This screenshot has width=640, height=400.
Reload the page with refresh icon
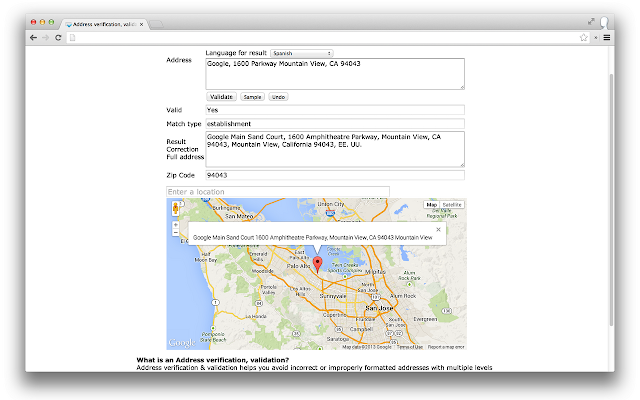pyautogui.click(x=58, y=38)
